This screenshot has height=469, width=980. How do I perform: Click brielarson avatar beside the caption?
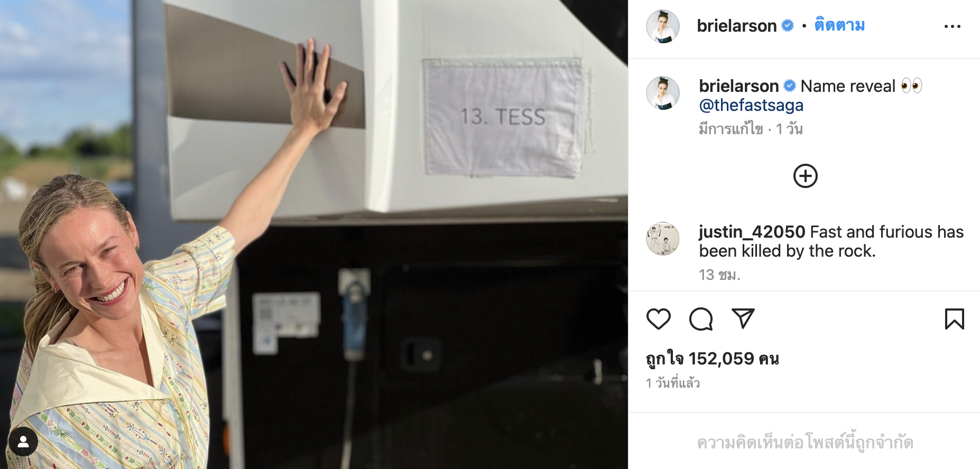662,93
